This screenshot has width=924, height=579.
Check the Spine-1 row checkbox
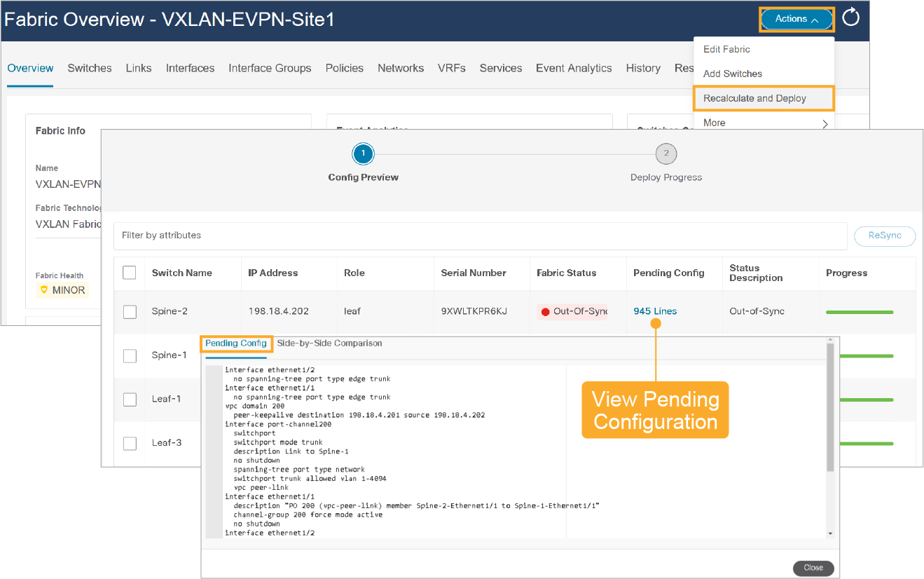(130, 355)
